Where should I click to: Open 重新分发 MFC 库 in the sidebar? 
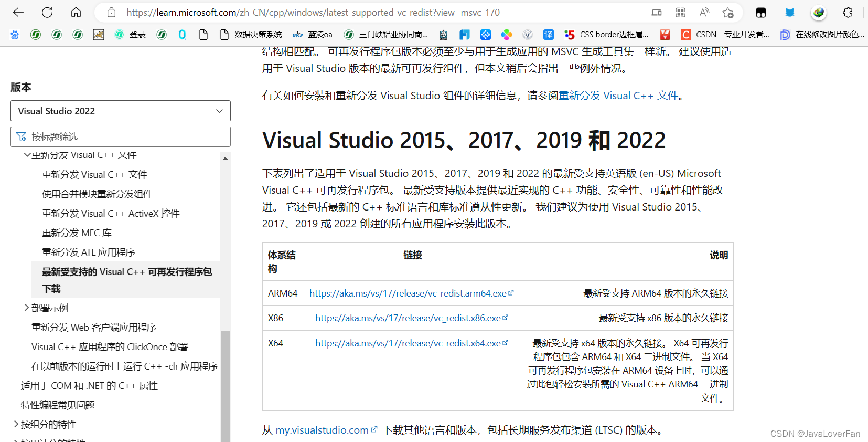pyautogui.click(x=77, y=233)
